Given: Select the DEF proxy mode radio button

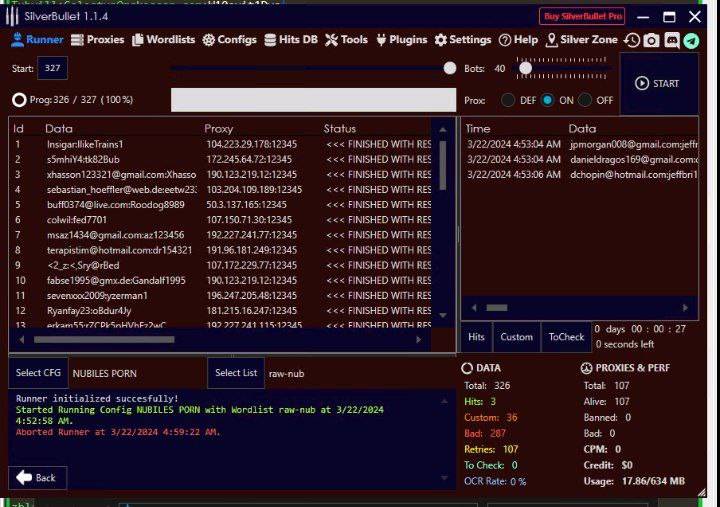Looking at the screenshot, I should pos(508,100).
